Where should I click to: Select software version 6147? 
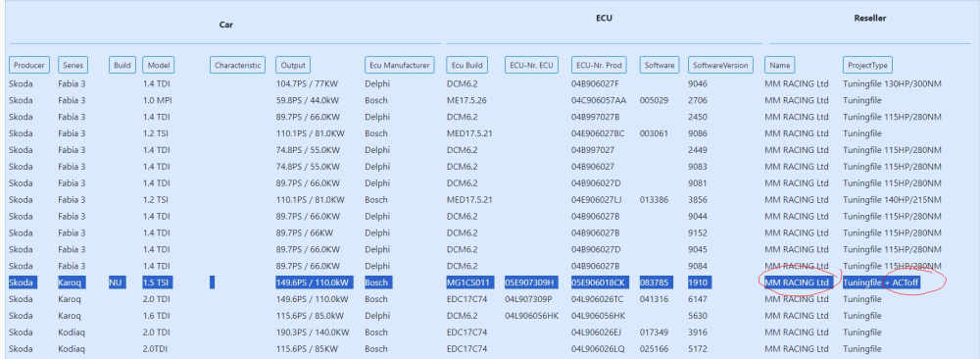[x=698, y=299]
